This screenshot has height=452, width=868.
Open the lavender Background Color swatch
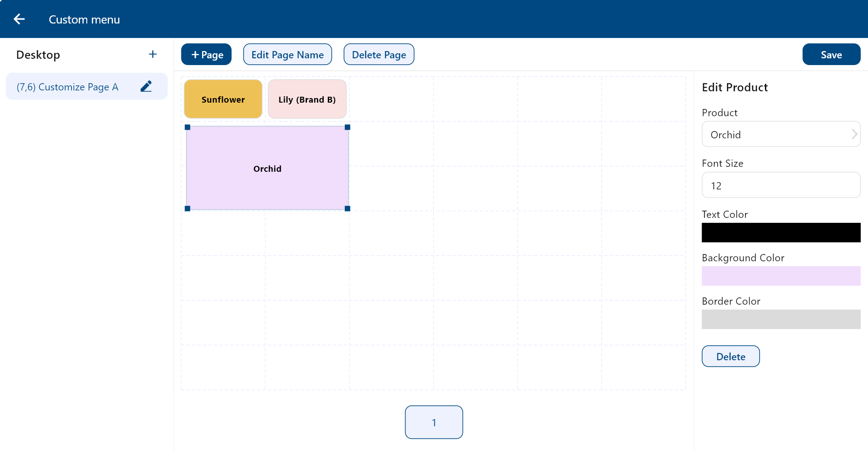point(781,276)
